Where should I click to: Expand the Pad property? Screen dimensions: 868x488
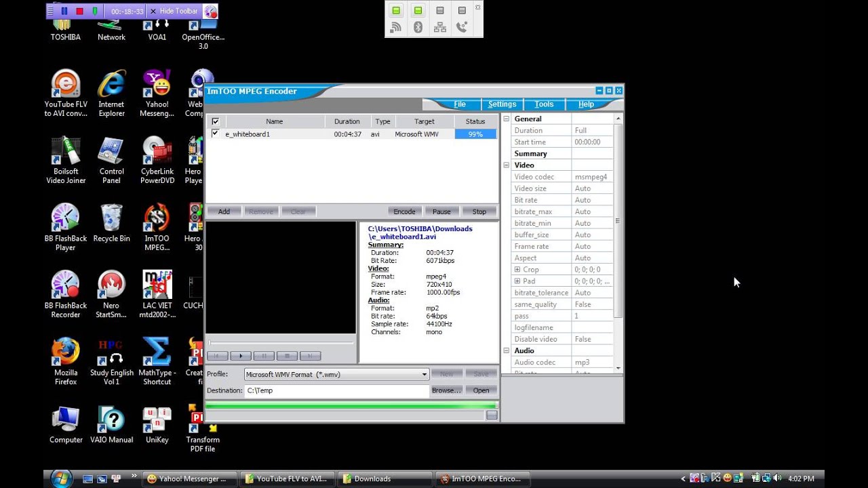coord(517,281)
